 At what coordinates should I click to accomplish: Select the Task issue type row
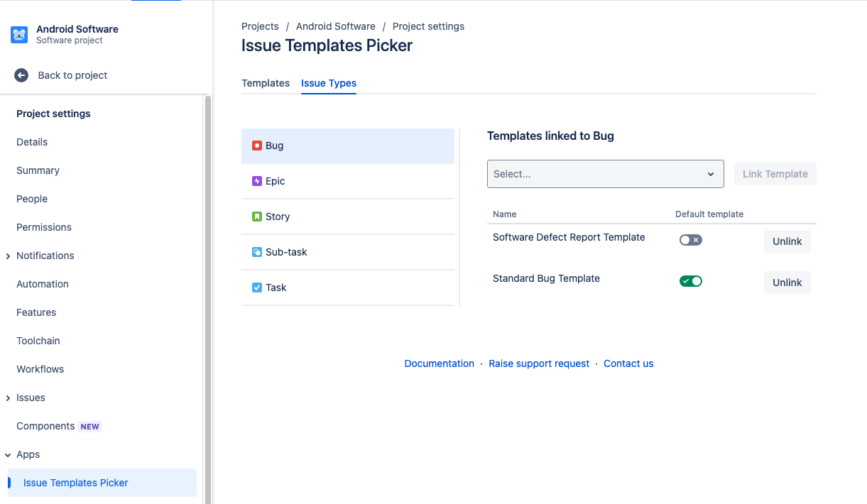click(348, 287)
